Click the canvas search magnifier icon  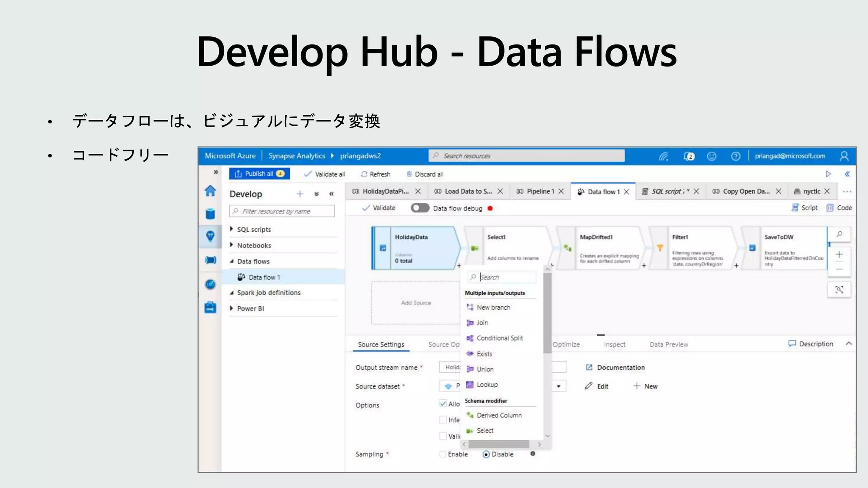[839, 234]
